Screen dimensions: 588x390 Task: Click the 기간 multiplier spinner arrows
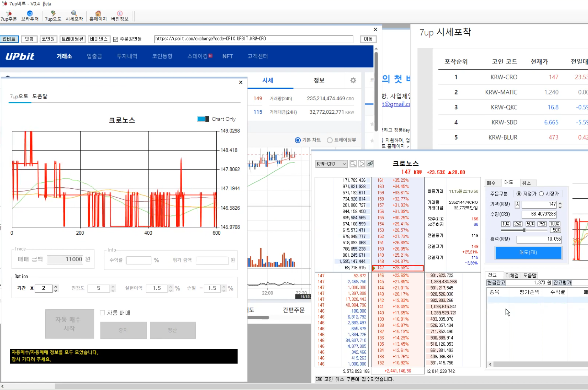click(x=56, y=288)
